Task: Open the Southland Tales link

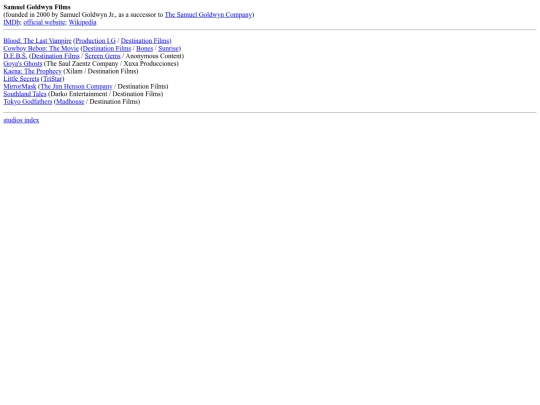Action: coord(25,94)
